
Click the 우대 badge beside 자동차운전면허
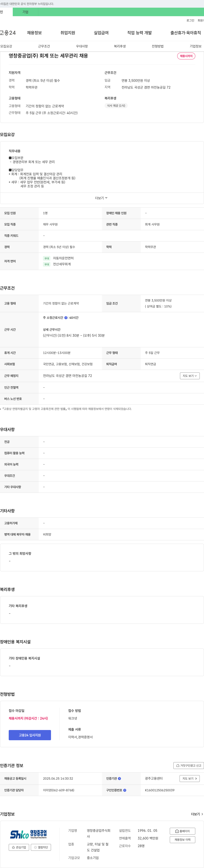coord(47,259)
